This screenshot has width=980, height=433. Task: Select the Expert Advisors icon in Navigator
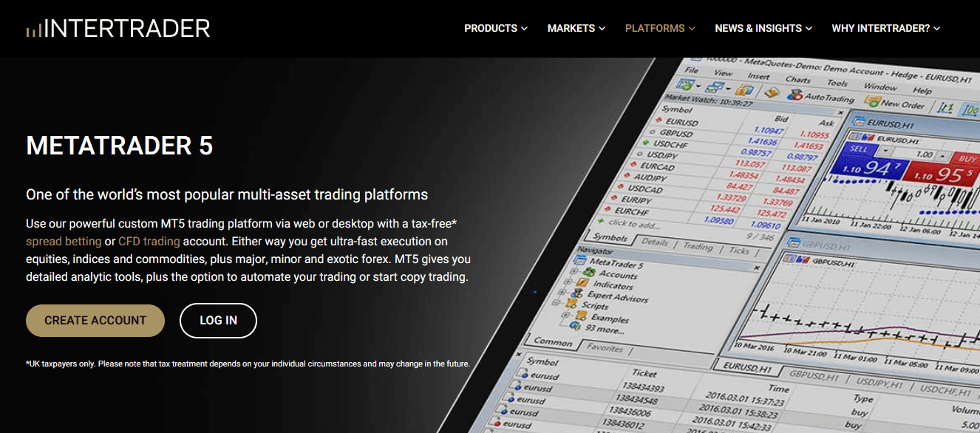point(579,293)
